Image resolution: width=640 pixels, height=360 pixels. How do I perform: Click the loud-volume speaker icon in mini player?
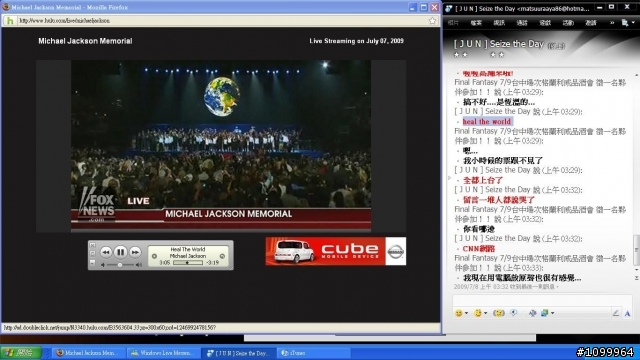139,265
